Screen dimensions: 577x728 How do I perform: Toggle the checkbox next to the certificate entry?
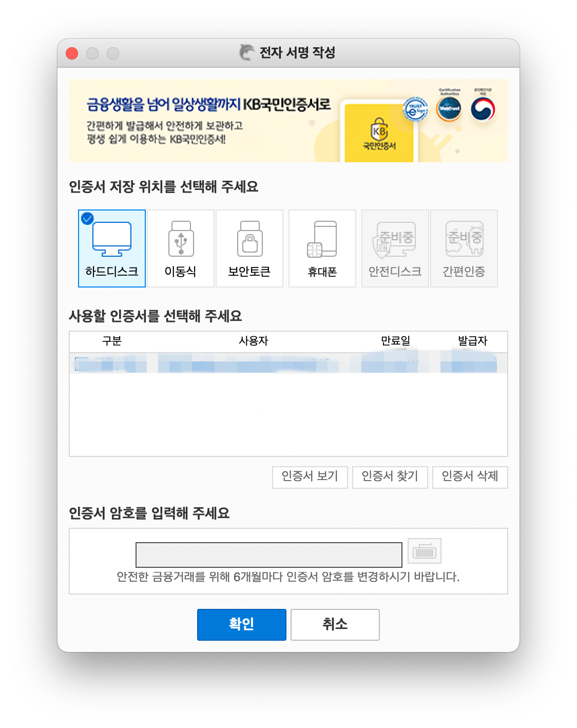pyautogui.click(x=81, y=362)
